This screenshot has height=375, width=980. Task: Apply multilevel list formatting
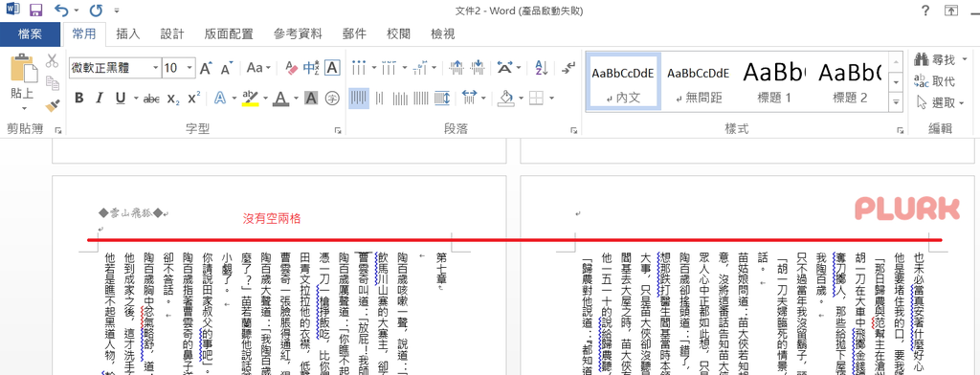[420, 68]
